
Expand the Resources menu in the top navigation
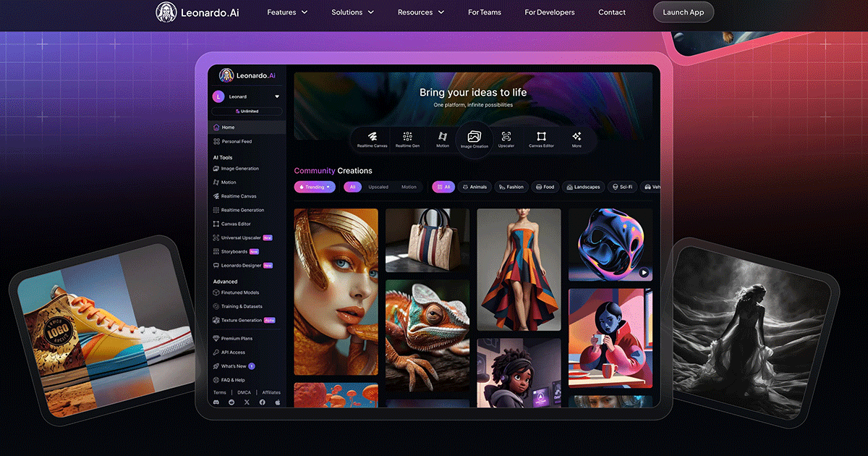(421, 12)
